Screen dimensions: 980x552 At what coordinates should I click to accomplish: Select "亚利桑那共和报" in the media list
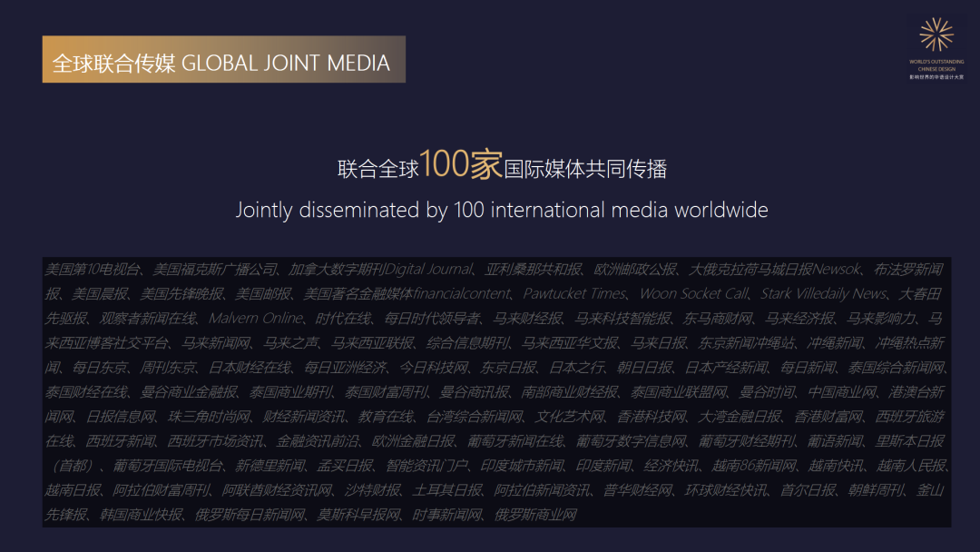click(534, 270)
